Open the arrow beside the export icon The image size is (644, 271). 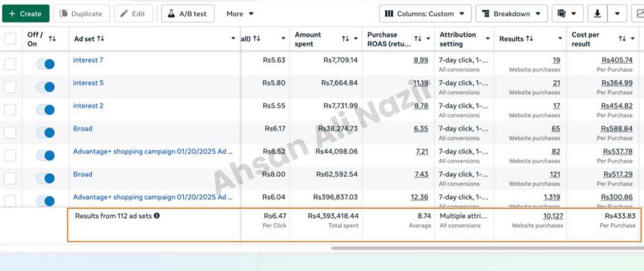[x=617, y=14]
